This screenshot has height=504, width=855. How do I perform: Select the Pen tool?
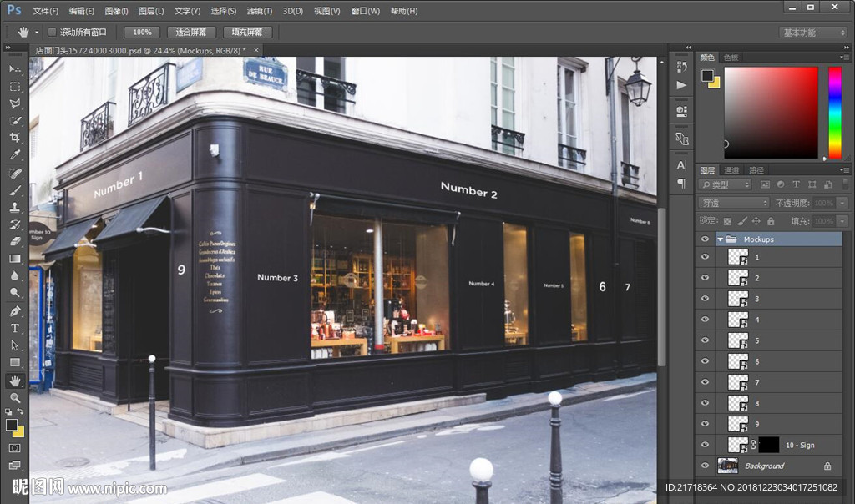(15, 311)
